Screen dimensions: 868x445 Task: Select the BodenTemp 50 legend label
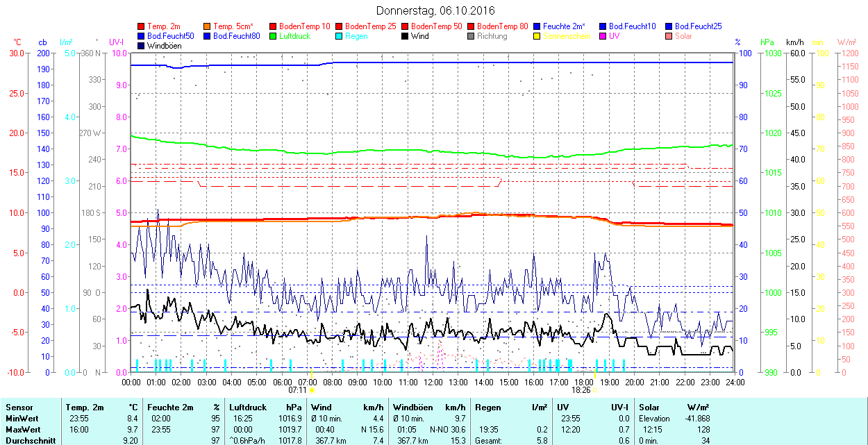(437, 26)
